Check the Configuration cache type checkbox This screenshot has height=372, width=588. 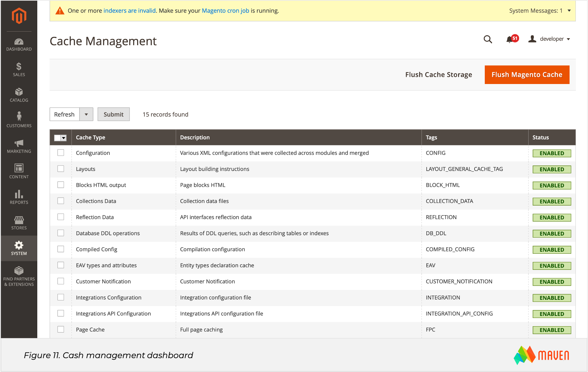[x=61, y=153]
